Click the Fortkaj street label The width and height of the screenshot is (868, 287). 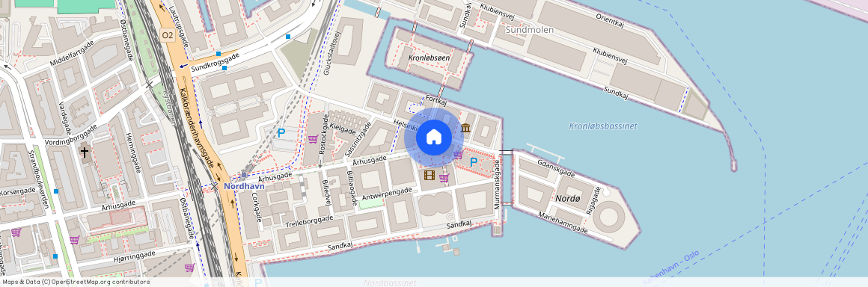tap(436, 101)
